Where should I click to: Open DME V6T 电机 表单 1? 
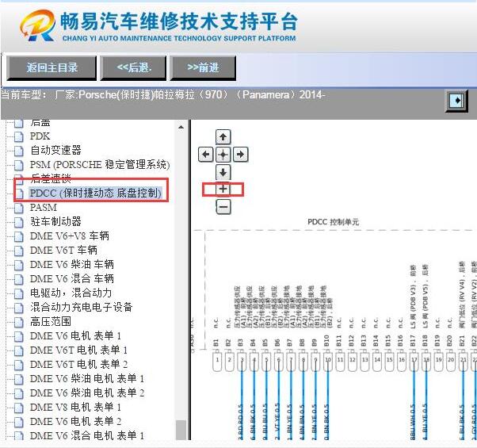(x=78, y=350)
